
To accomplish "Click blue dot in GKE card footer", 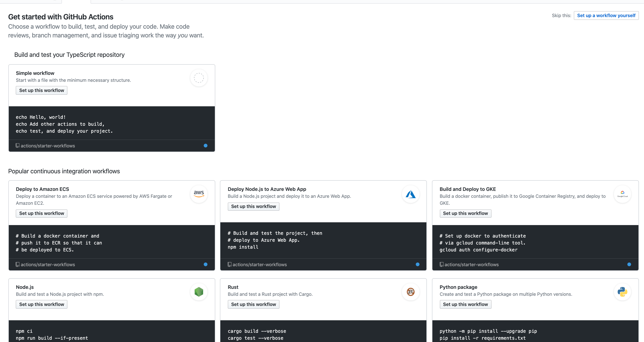I will (x=629, y=264).
